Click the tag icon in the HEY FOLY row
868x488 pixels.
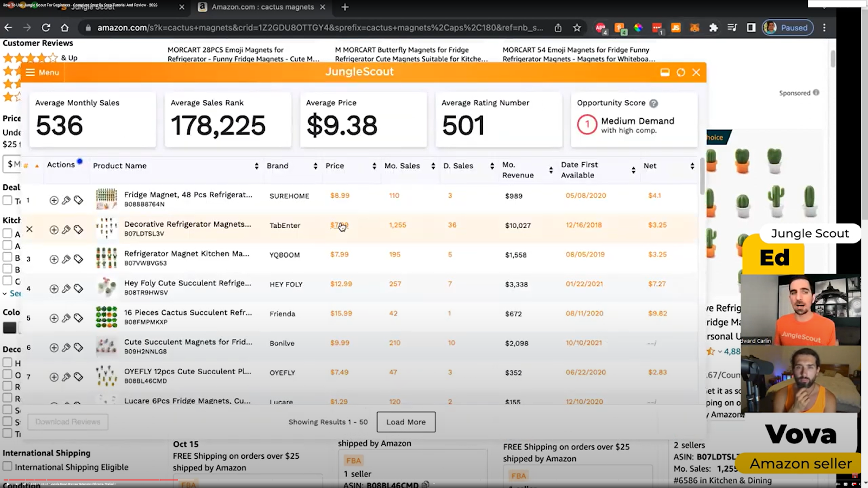[x=79, y=289]
